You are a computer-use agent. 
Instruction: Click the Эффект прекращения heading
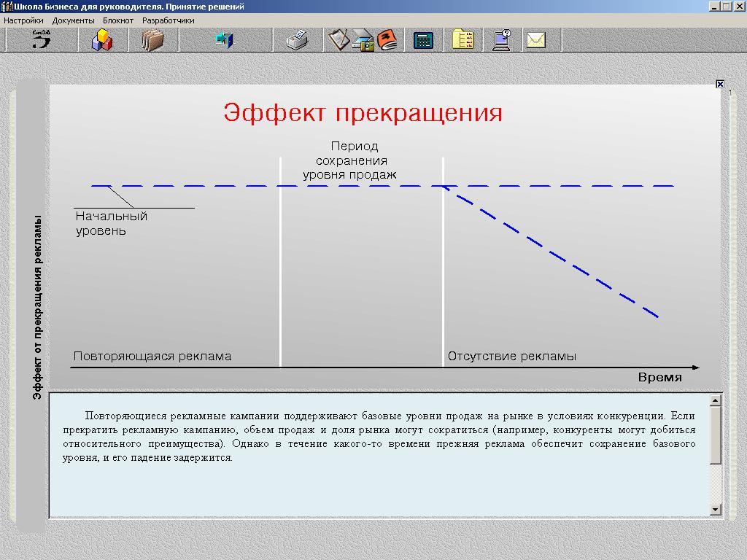tap(363, 113)
